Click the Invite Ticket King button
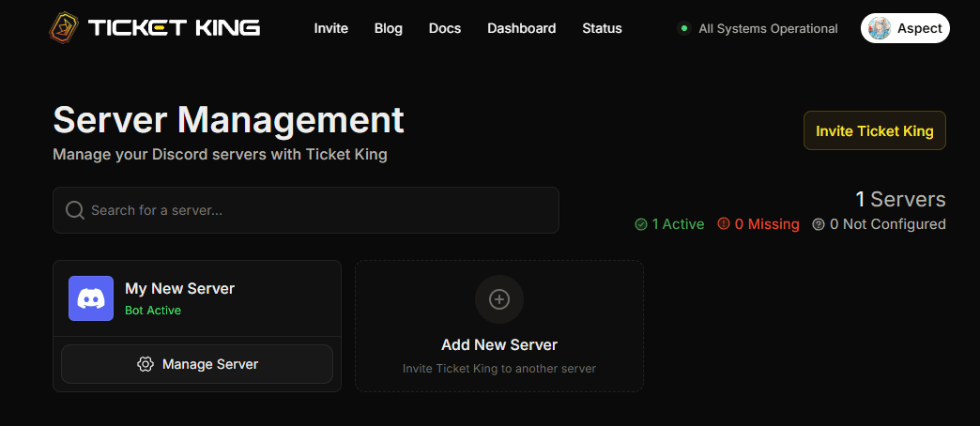980x426 pixels. [x=874, y=130]
